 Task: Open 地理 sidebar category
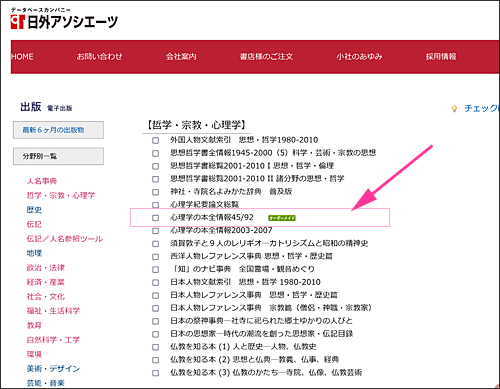(34, 253)
